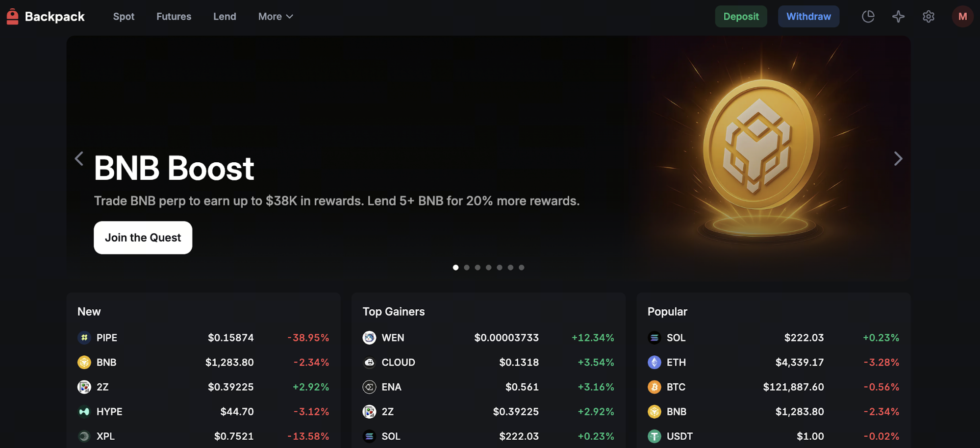Click the Join the Quest button
This screenshot has height=448, width=980.
point(143,238)
